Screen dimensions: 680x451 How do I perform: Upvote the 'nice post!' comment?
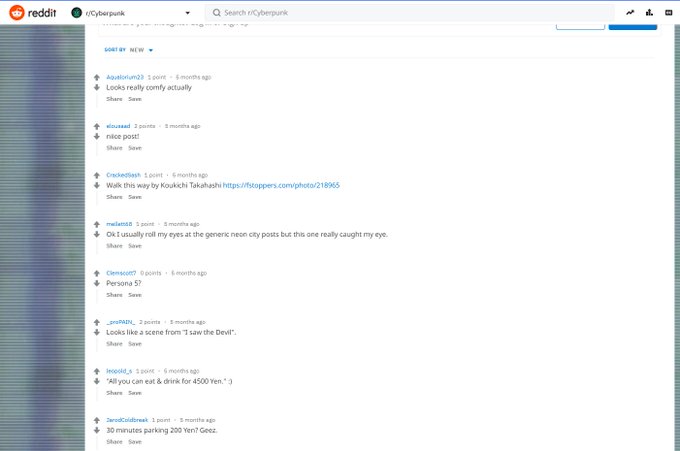pos(97,127)
